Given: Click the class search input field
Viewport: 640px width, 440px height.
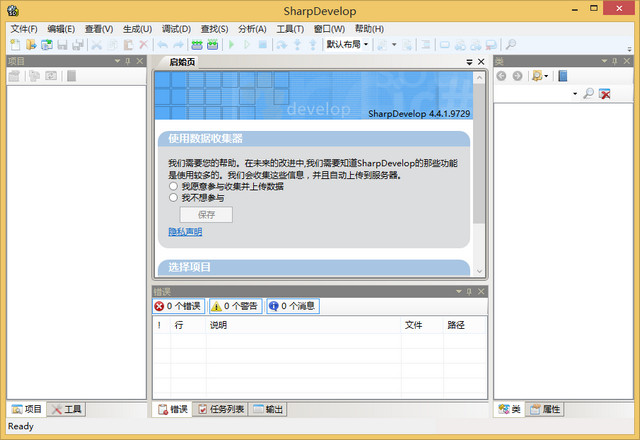Looking at the screenshot, I should 532,93.
